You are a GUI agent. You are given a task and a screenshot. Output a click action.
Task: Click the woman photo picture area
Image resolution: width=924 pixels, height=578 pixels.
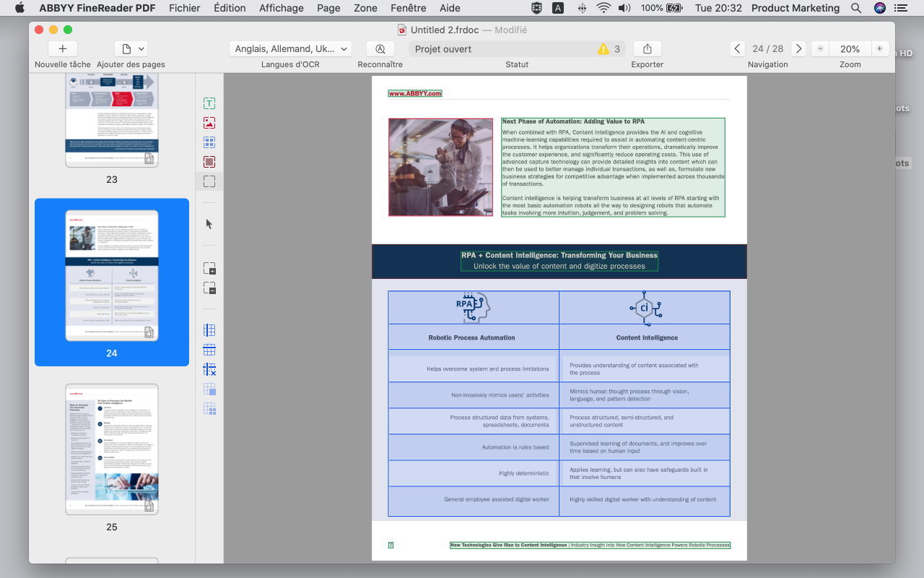click(x=440, y=167)
